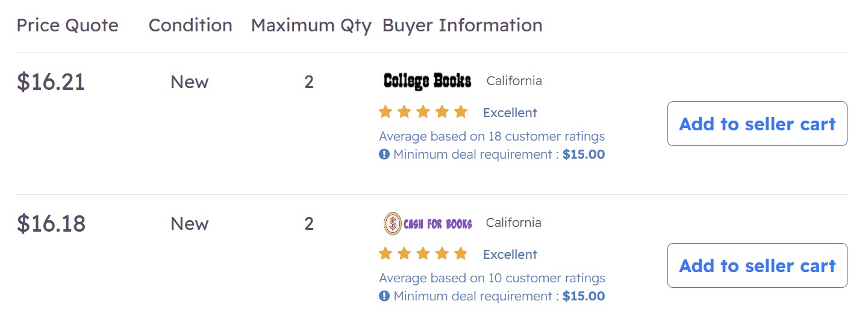Viewport: 868px width, 333px height.
Task: View the 18 customer ratings average text
Action: coord(492,136)
